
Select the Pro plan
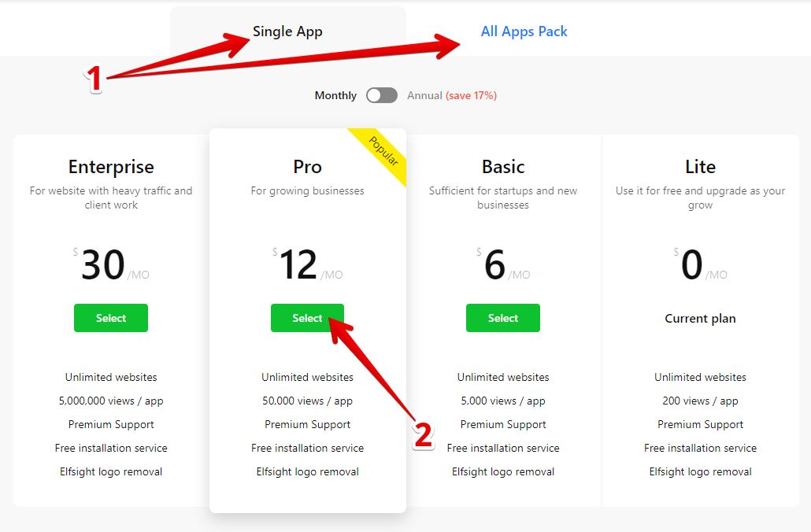pyautogui.click(x=307, y=318)
